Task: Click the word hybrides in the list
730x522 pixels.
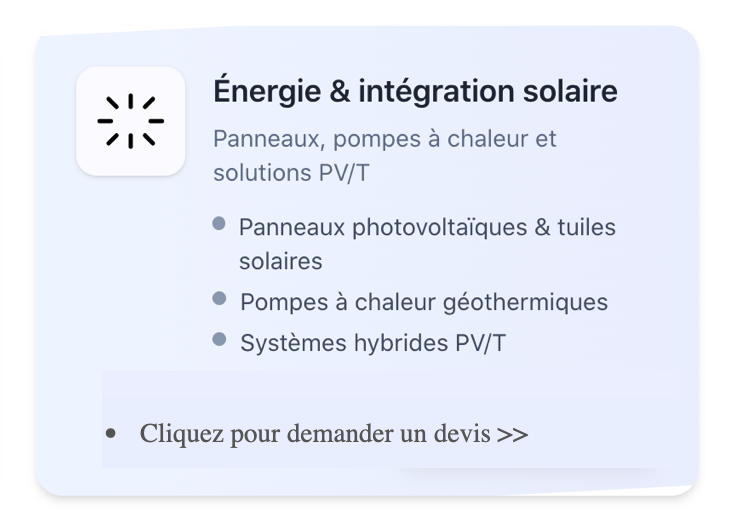Action: point(399,343)
